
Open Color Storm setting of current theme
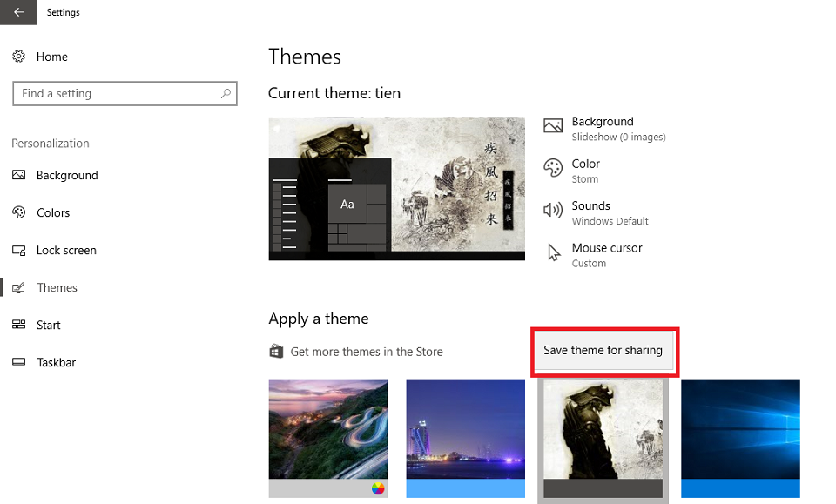click(572, 171)
